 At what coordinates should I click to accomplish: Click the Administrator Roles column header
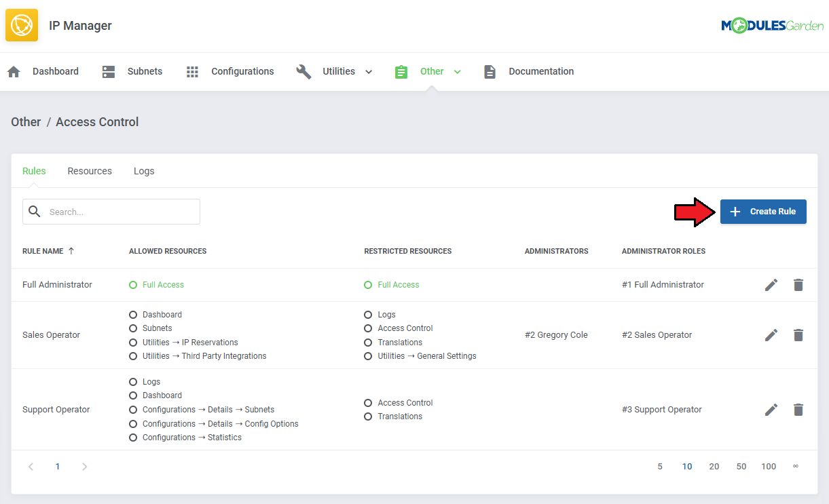pyautogui.click(x=663, y=251)
